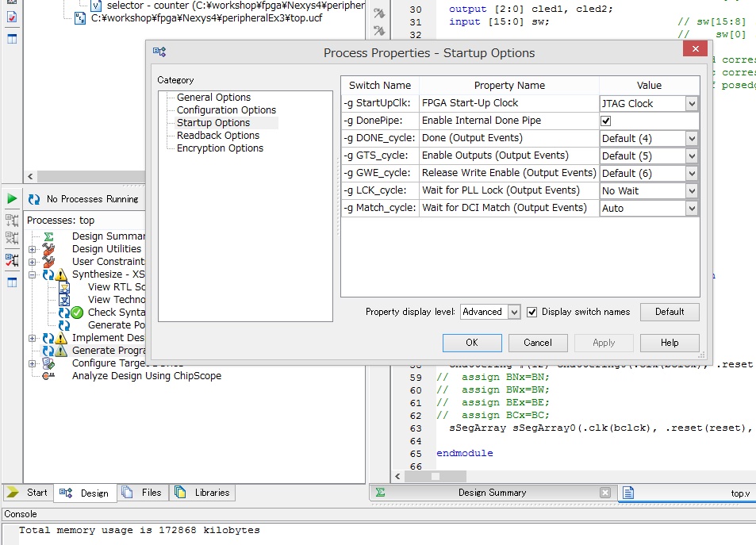The height and width of the screenshot is (545, 756).
Task: Click the OK button
Action: 471,343
